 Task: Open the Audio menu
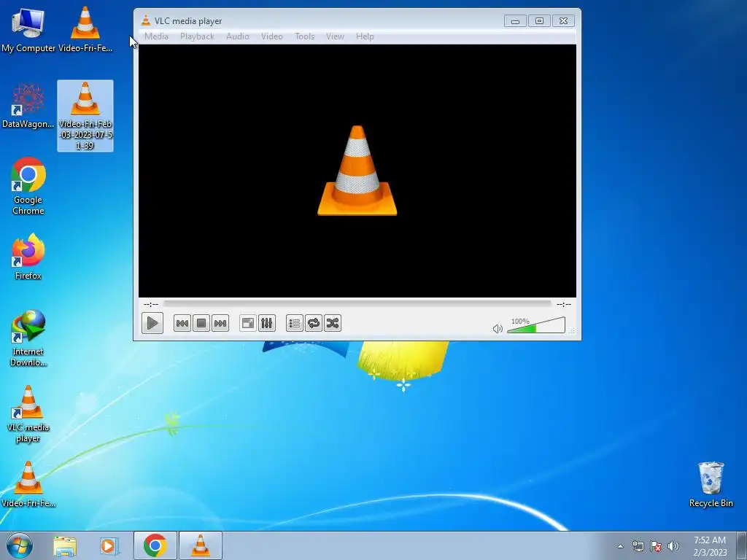click(238, 36)
